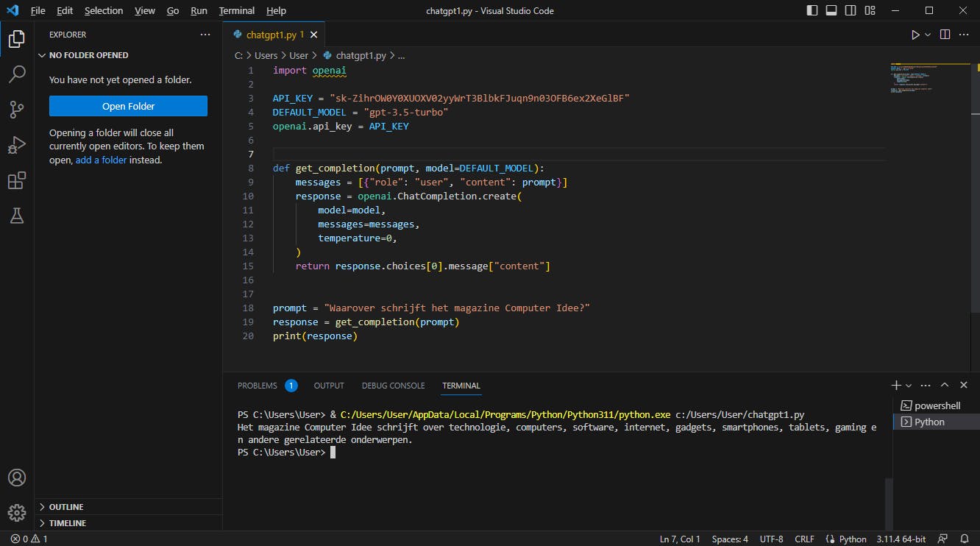The image size is (980, 546).
Task: Toggle the Primary Side Bar layout button
Action: click(812, 11)
